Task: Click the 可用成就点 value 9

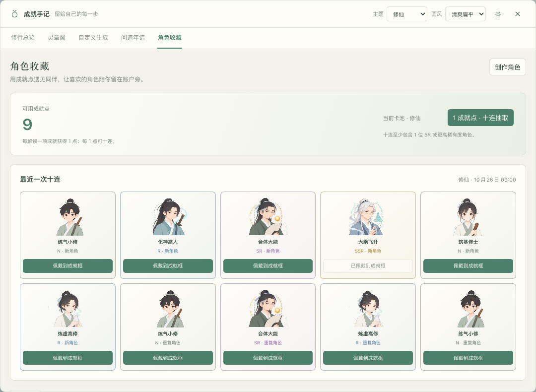Action: pos(27,125)
